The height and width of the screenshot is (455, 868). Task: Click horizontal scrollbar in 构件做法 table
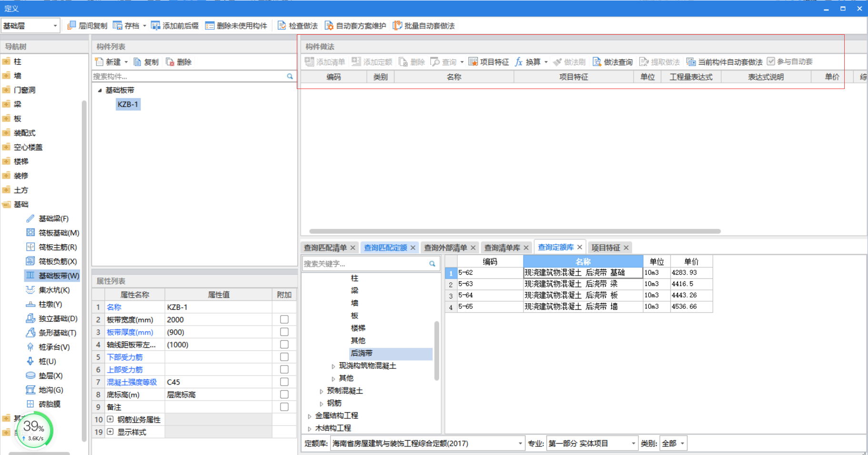coord(515,231)
